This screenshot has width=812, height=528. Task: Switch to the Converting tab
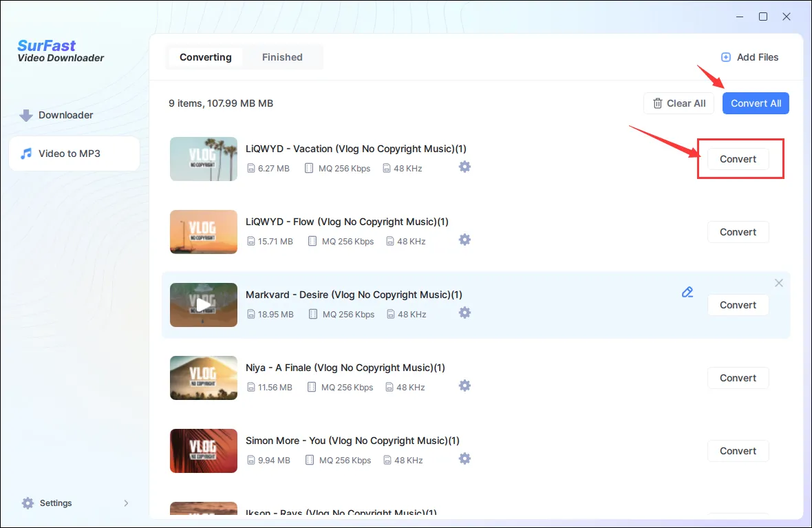coord(206,57)
